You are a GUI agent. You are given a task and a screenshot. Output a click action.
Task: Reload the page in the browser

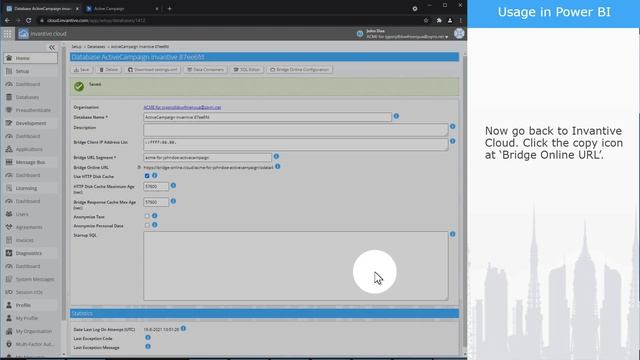(29, 20)
